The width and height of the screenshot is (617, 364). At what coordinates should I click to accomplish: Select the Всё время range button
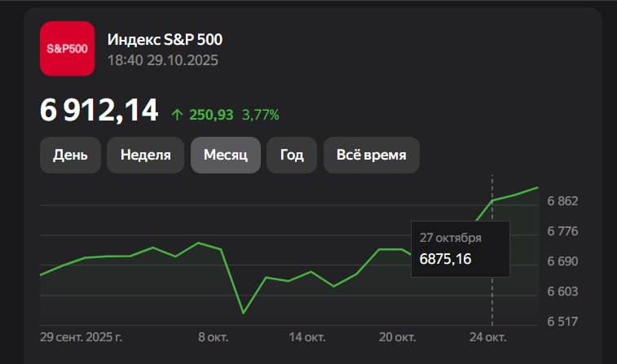[371, 155]
